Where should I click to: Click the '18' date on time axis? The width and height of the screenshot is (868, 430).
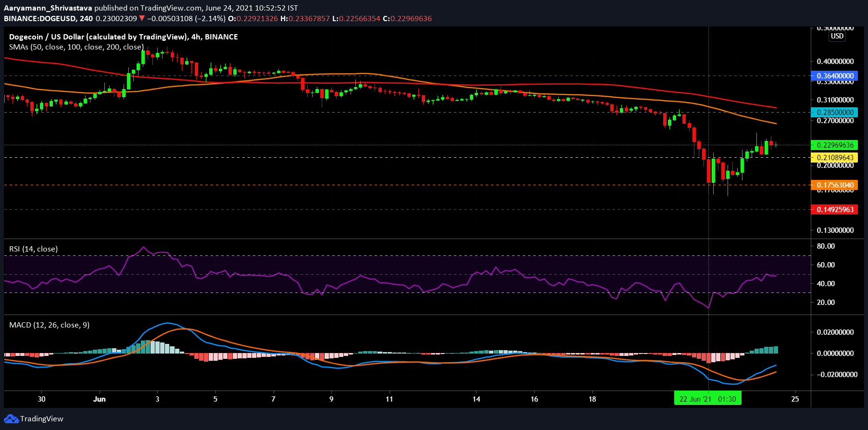[592, 399]
